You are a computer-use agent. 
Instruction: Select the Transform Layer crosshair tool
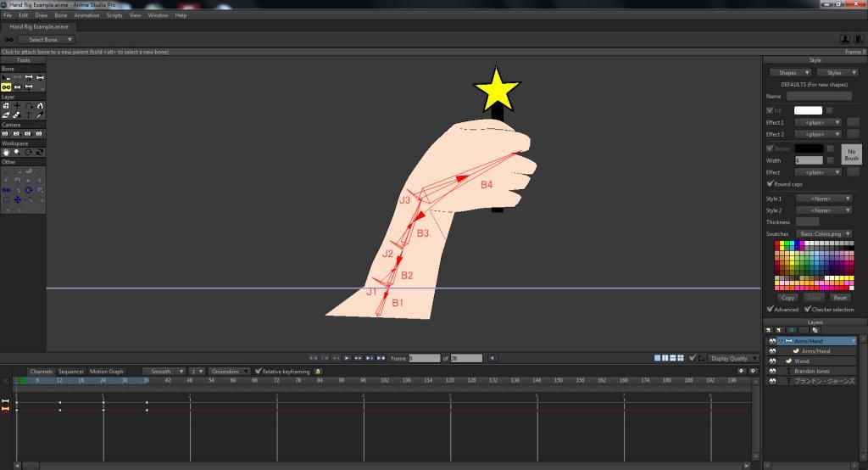(x=17, y=105)
